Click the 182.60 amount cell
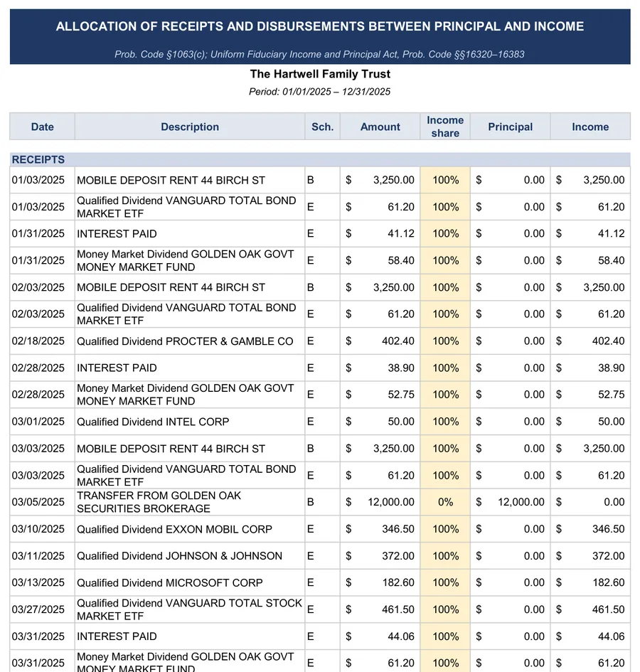Image resolution: width=640 pixels, height=672 pixels. click(x=380, y=582)
